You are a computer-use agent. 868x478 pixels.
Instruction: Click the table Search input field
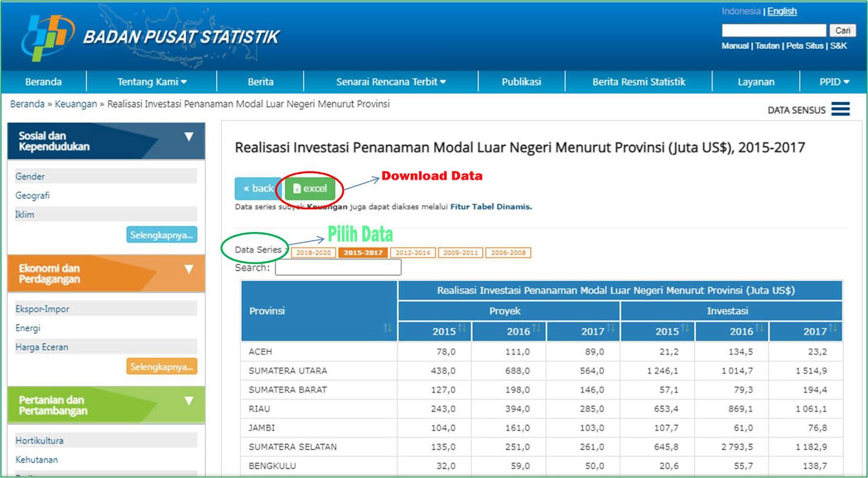338,268
